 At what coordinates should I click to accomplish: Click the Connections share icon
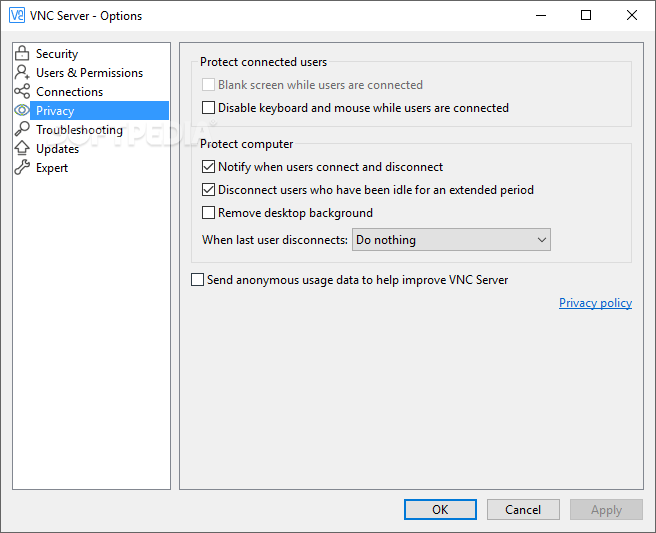[x=22, y=91]
